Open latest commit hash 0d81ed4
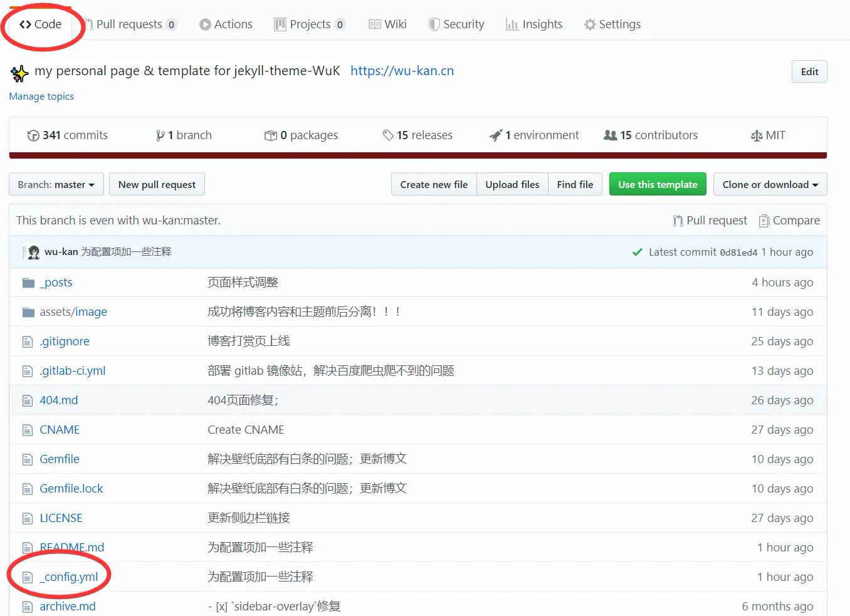This screenshot has height=616, width=850. (738, 253)
